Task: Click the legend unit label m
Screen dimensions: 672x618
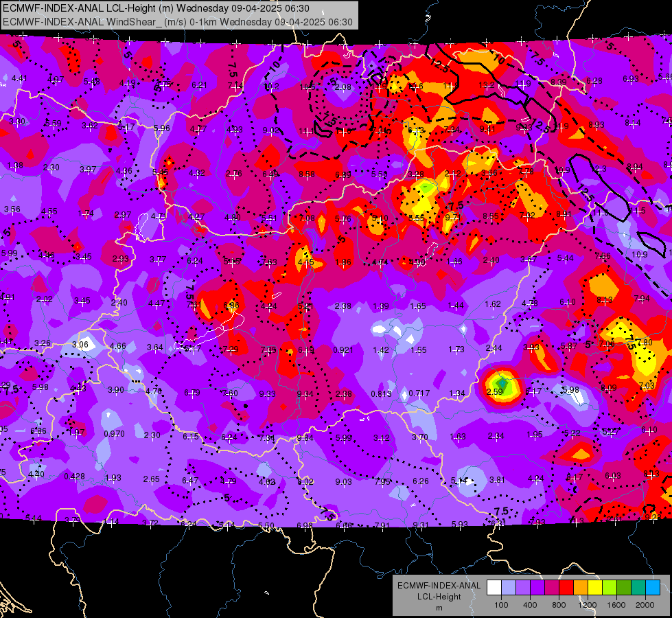Action: pyautogui.click(x=439, y=608)
